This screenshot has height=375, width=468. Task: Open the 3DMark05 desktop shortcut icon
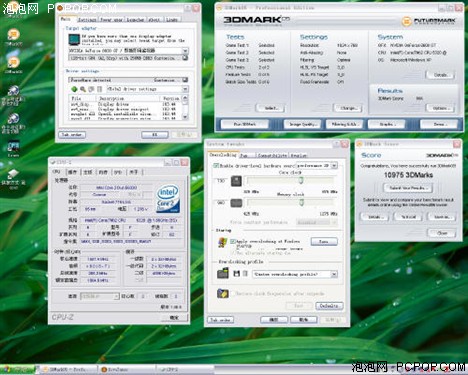pyautogui.click(x=13, y=34)
